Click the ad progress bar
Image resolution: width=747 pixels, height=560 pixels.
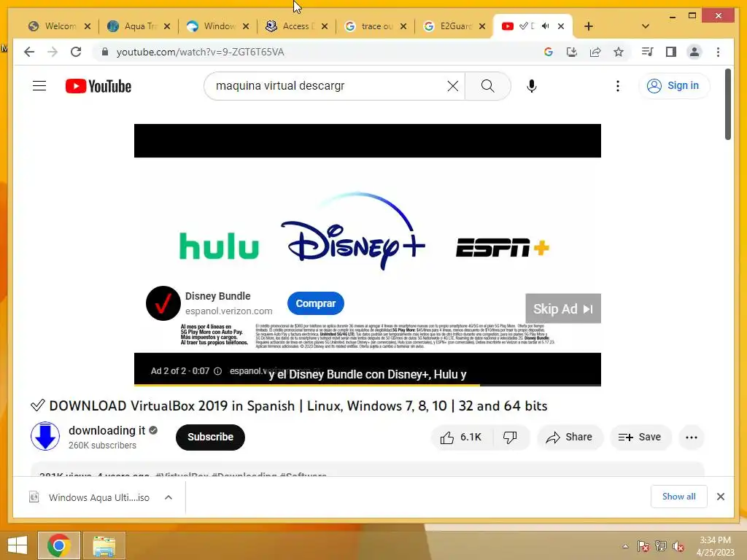tap(368, 384)
